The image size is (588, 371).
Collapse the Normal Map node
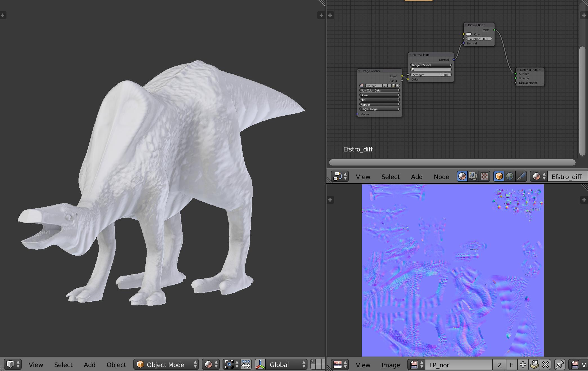(x=410, y=55)
